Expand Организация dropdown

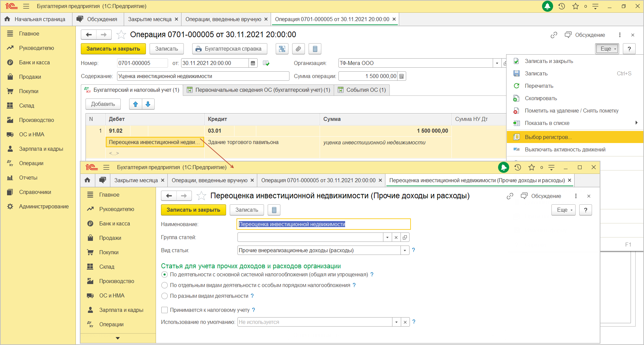click(497, 63)
